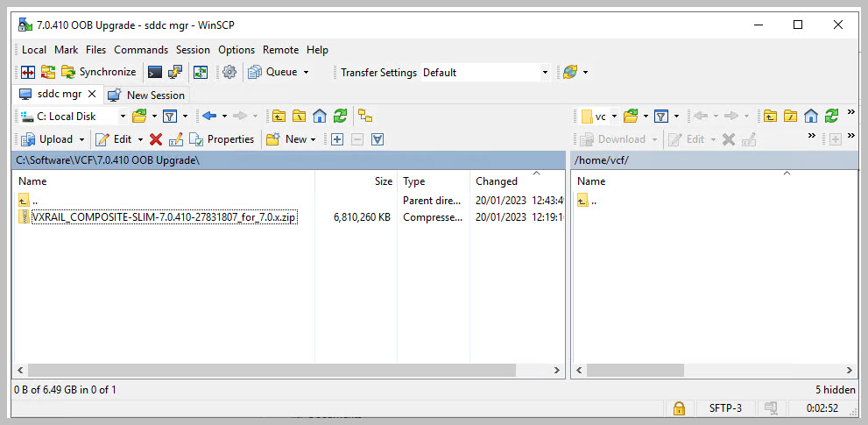Delete selected local file with red X

coord(156,139)
